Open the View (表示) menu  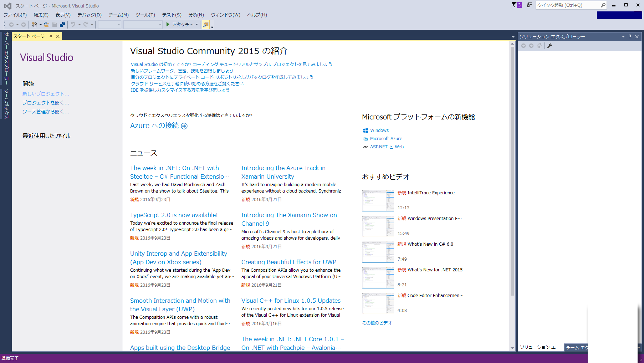pyautogui.click(x=63, y=15)
